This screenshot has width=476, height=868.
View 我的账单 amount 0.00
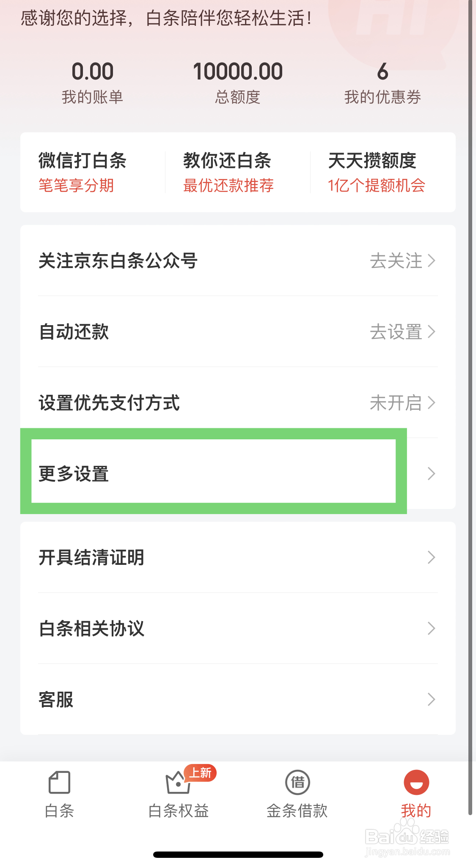click(x=92, y=72)
